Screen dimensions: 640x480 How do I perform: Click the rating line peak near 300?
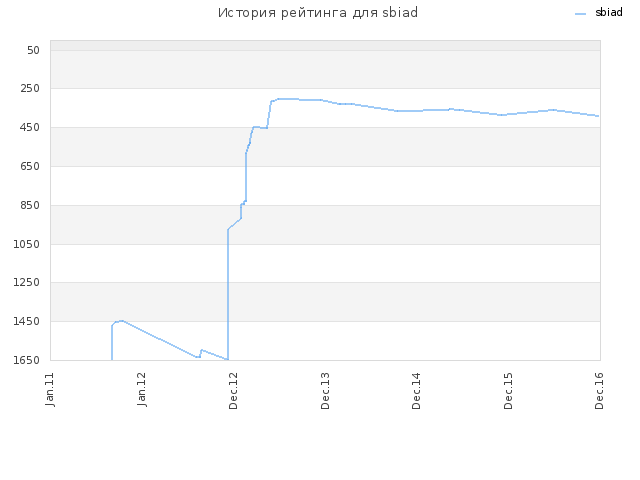point(288,99)
